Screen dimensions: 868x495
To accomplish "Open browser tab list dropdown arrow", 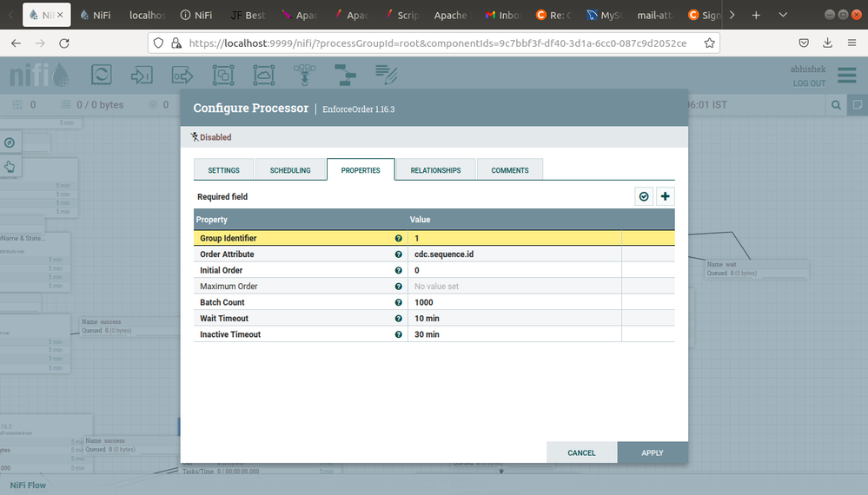I will point(783,15).
